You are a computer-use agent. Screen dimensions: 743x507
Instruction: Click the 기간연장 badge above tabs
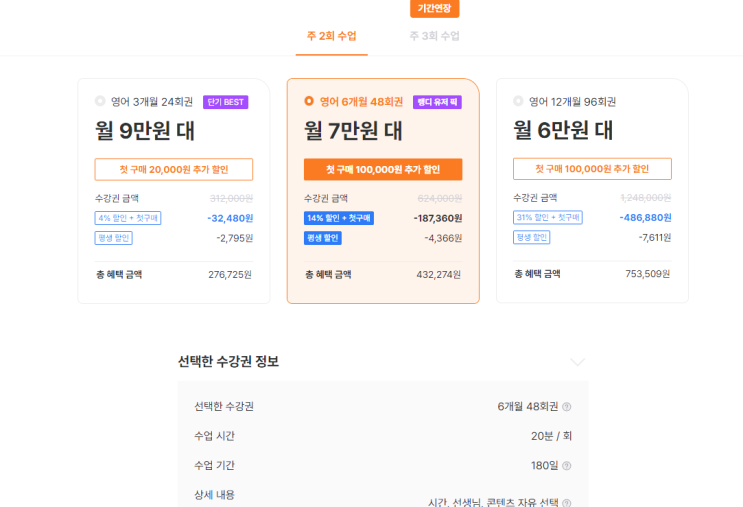[435, 8]
